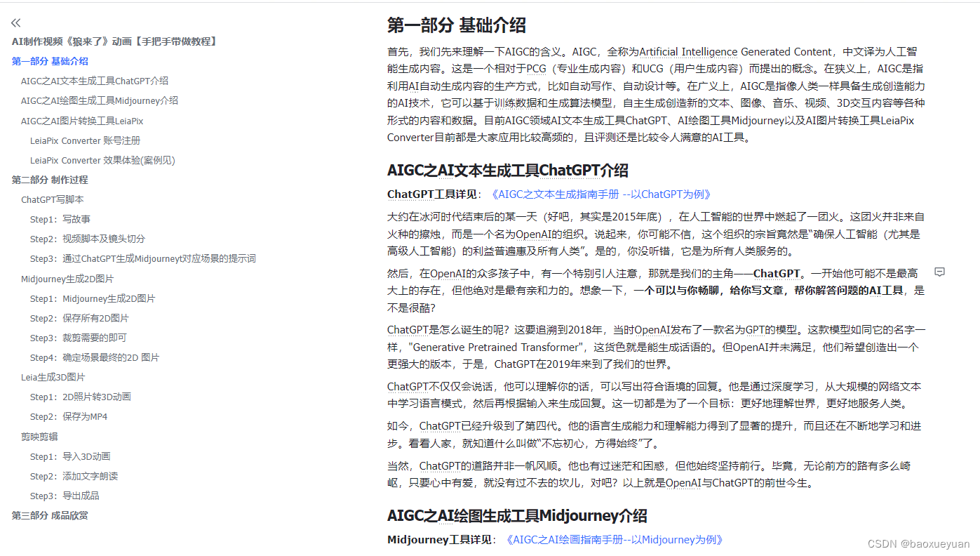Viewport: 980px width, 556px height.
Task: Go to AIGC之AI绘图生成工具Midjourney介绍 in outline
Action: click(100, 100)
